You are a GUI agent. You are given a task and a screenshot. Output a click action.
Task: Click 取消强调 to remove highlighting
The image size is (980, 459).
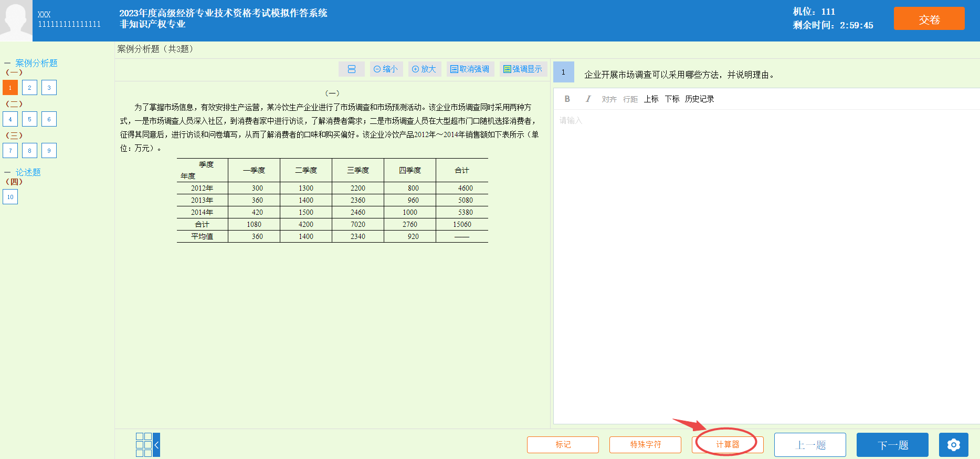[x=470, y=69]
